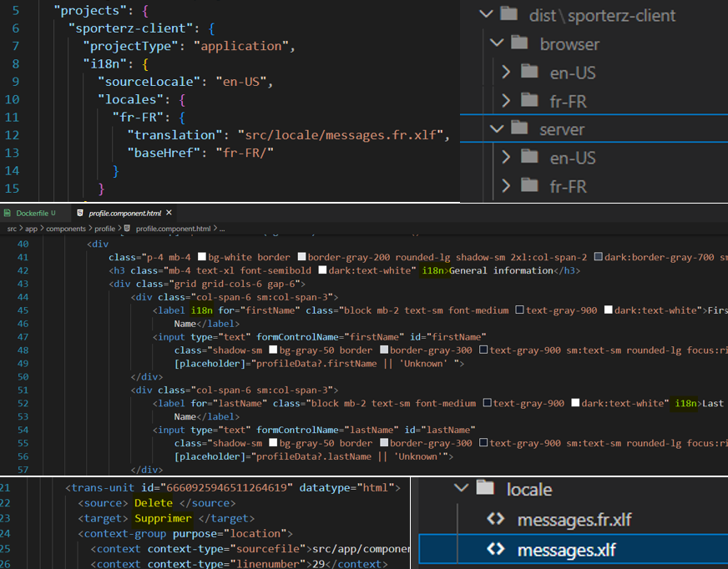
Task: Click XML icon next to messages.fr.xlf
Action: (495, 519)
